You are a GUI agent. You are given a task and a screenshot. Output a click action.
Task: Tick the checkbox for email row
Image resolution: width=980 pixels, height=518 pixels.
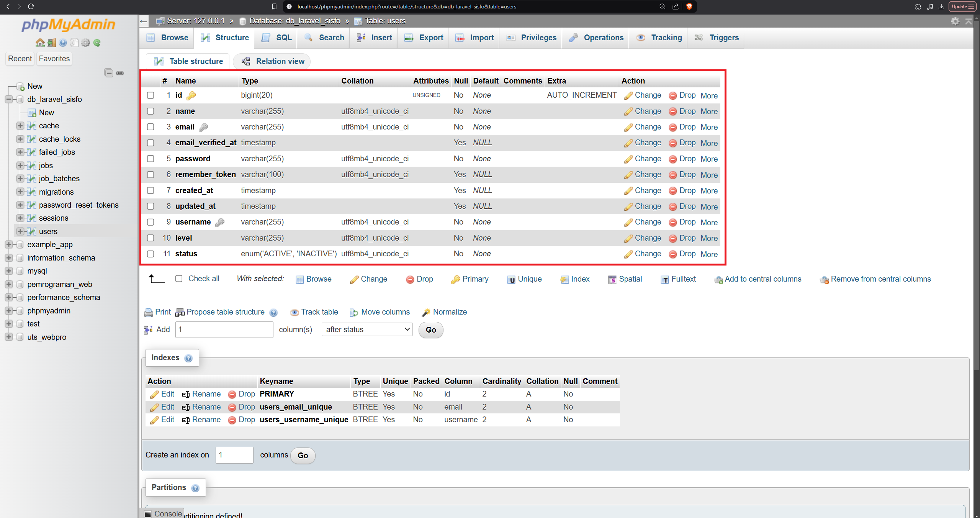151,127
